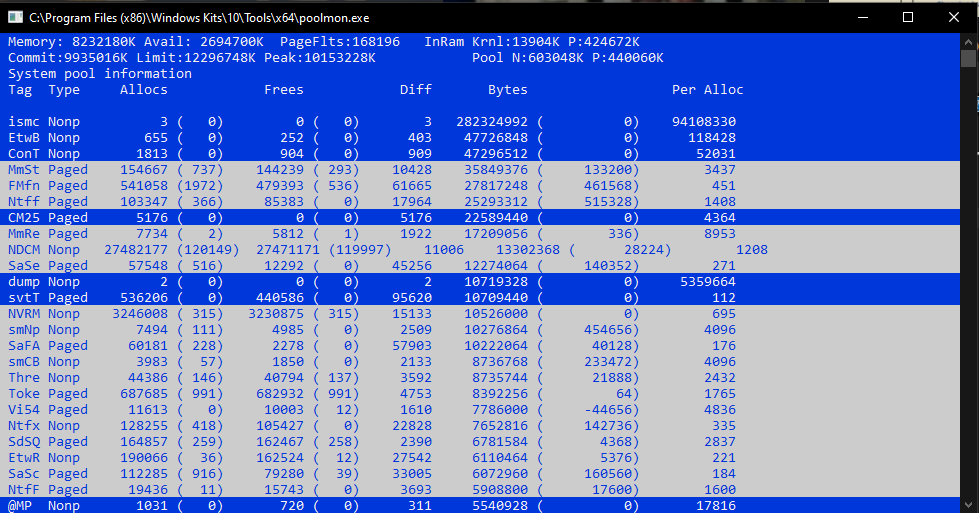Screen dimensions: 979x513
Task: Select the 'Frees' column header
Action: 283,90
